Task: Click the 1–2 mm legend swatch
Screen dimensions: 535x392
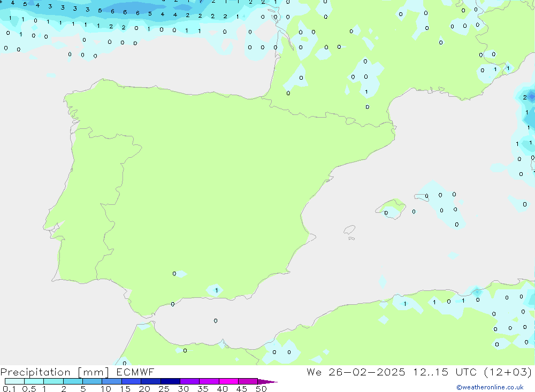Action: pyautogui.click(x=53, y=381)
